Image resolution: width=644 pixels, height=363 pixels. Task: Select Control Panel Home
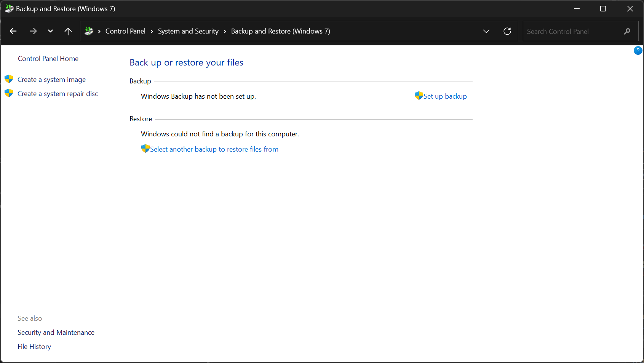point(48,58)
